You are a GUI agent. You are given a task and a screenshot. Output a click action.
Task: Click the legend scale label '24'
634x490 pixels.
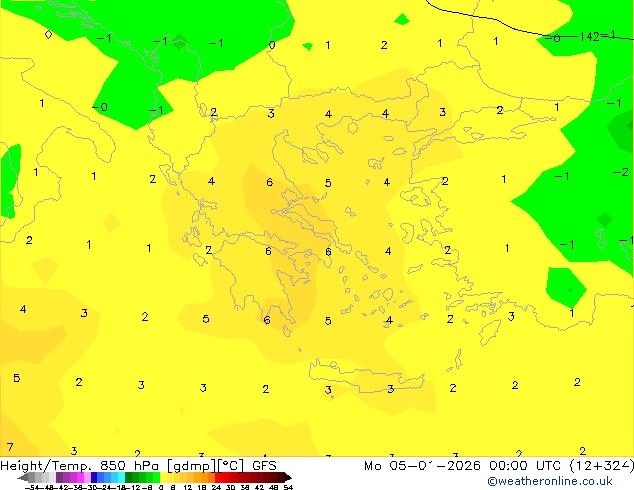[x=216, y=487]
